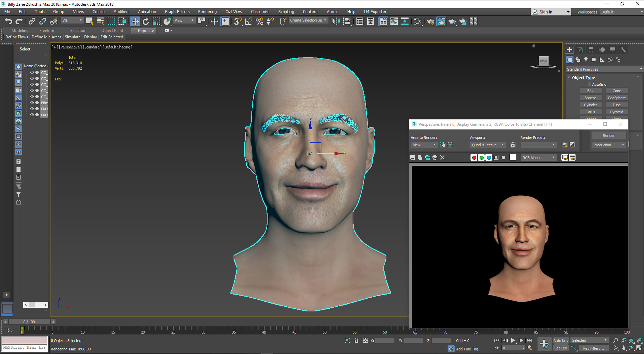Create a Sphere primitive

coord(590,98)
